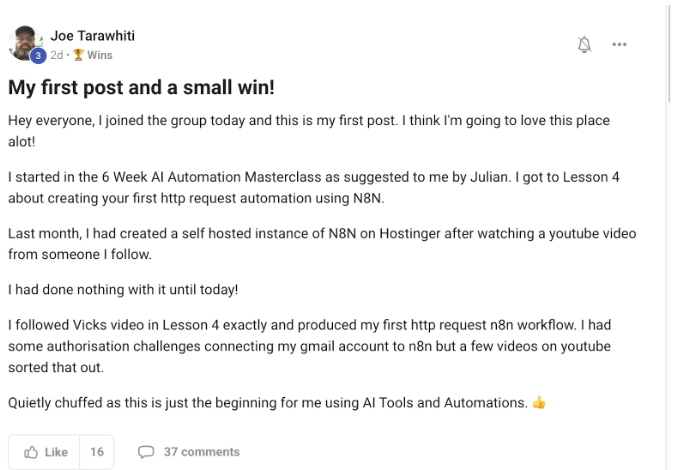This screenshot has width=674, height=470.
Task: Open Joe Tarawhiti's profile name link
Action: point(93,36)
